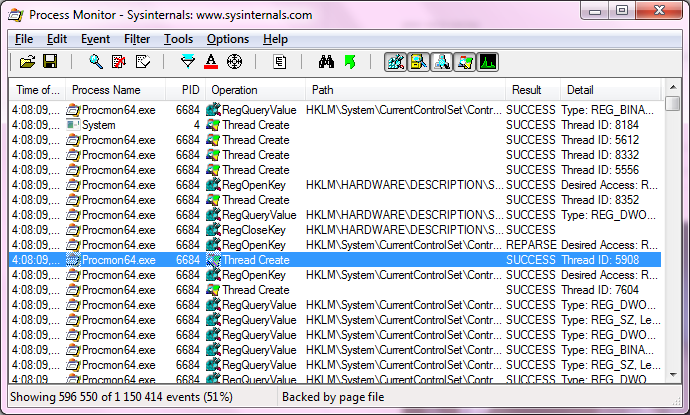The width and height of the screenshot is (690, 415).
Task: Select the row with Thread ID: 8352
Action: tap(335, 200)
